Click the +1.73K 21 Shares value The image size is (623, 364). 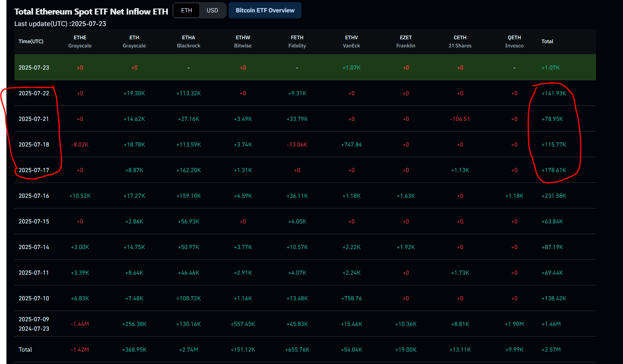(460, 273)
